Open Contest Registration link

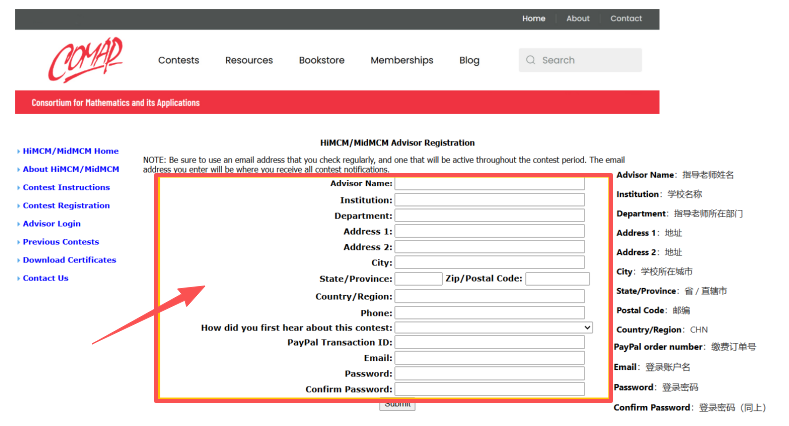pos(66,205)
